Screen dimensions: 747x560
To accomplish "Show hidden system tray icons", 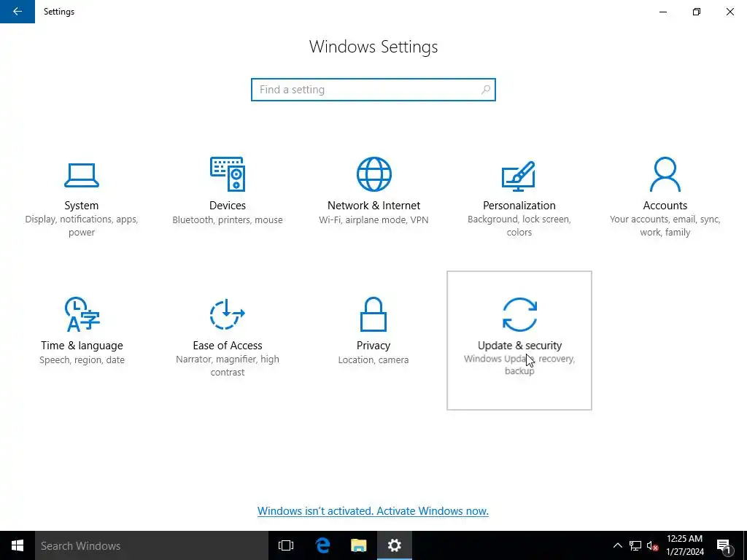I will pyautogui.click(x=617, y=545).
